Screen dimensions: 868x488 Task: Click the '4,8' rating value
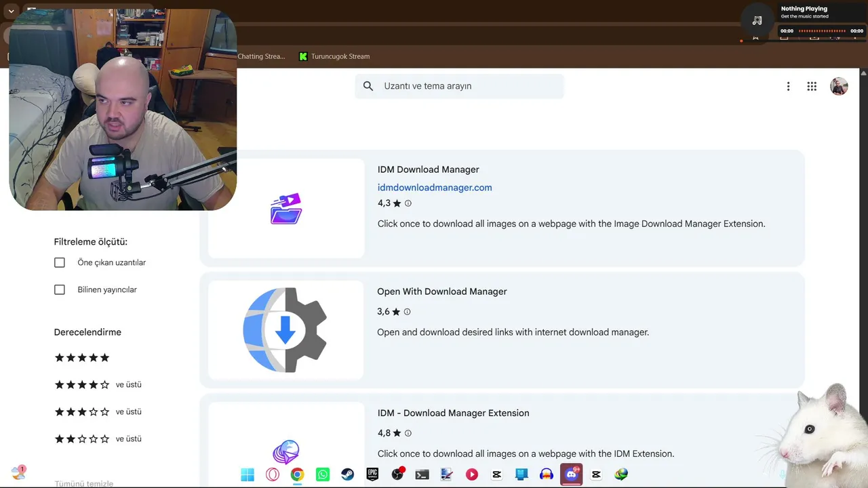[384, 433]
